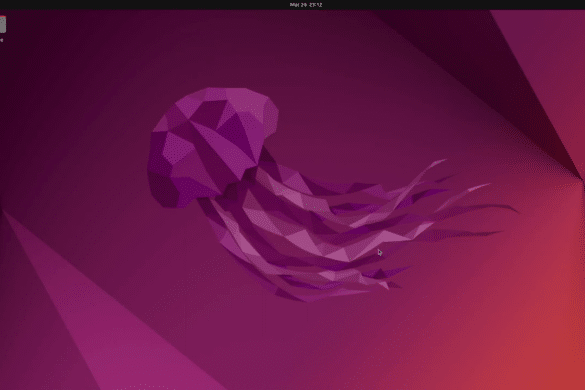This screenshot has width=585, height=390.
Task: Click the gray folder thumbnail on the desktop
Action: [x=2, y=25]
